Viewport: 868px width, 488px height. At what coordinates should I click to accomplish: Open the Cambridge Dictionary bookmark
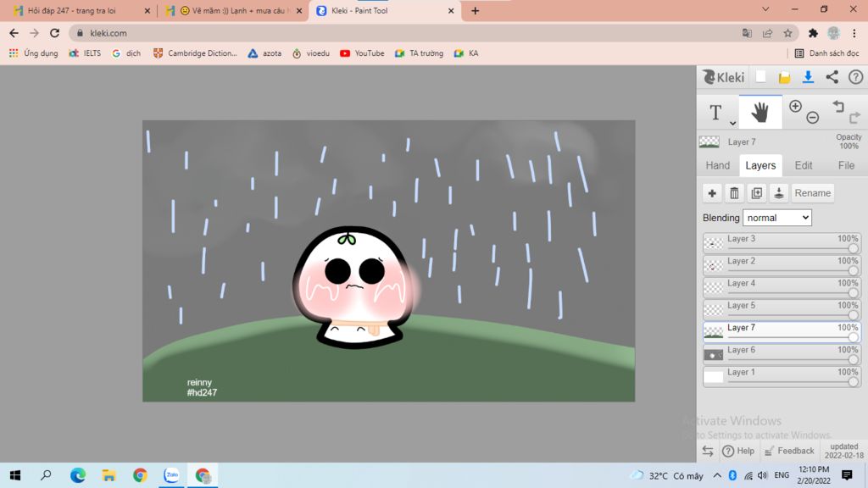pos(196,53)
